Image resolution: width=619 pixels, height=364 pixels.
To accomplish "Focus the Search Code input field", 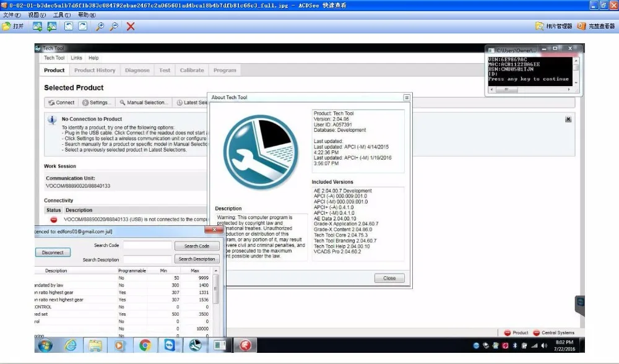I will 147,246.
